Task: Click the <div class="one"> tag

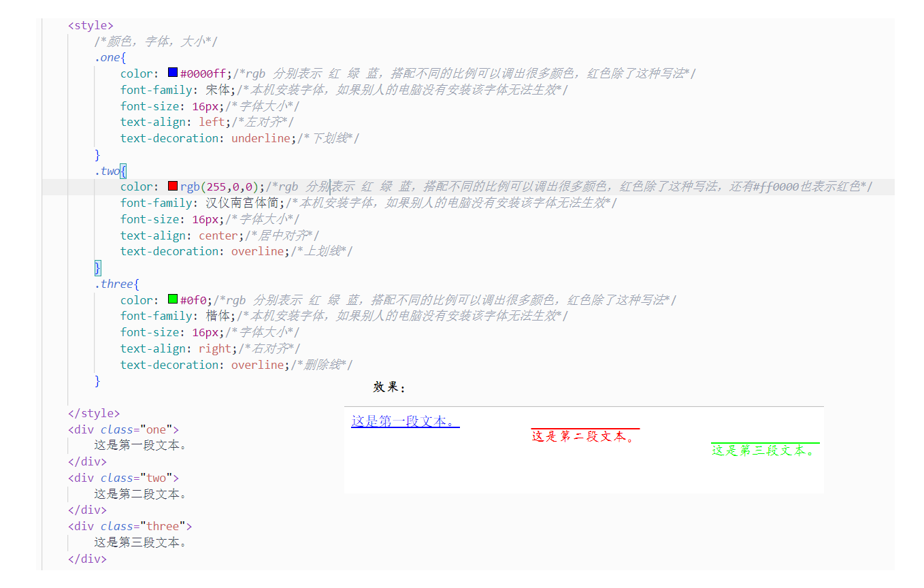Action: coord(123,429)
